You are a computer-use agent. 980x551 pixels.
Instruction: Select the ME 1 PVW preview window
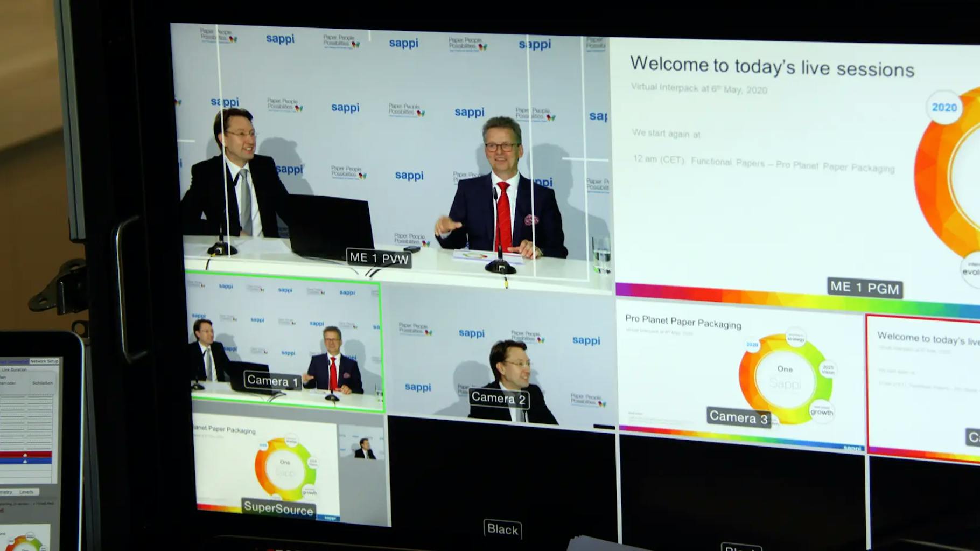tap(393, 156)
